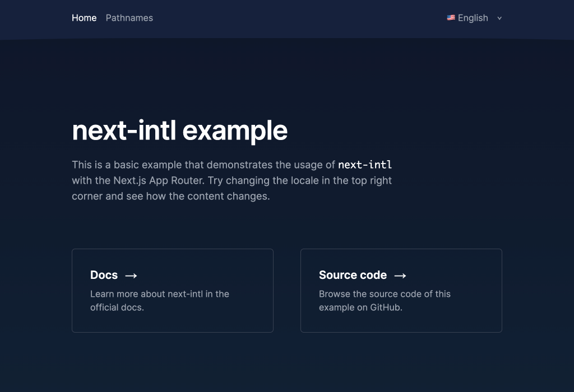Open the Source code card

[x=401, y=291]
